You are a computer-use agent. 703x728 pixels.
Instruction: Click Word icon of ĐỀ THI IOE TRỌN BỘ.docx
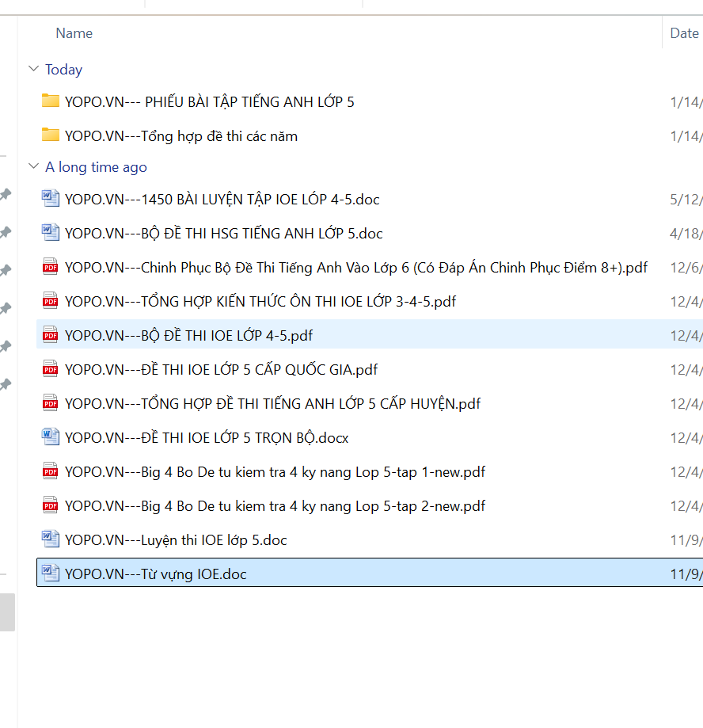(x=51, y=436)
